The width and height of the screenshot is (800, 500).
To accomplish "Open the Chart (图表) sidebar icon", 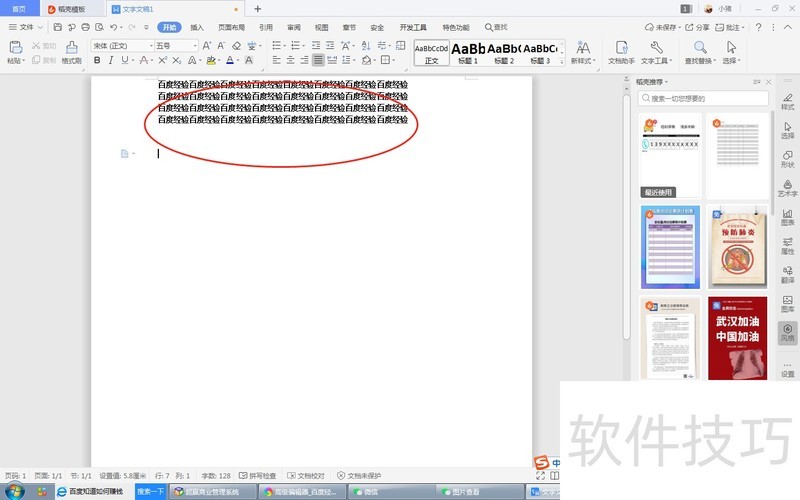I will click(787, 217).
